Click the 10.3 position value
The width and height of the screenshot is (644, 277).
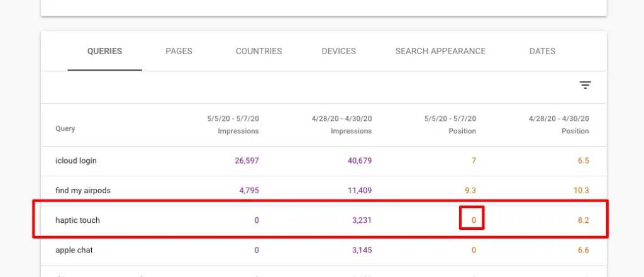tap(581, 190)
